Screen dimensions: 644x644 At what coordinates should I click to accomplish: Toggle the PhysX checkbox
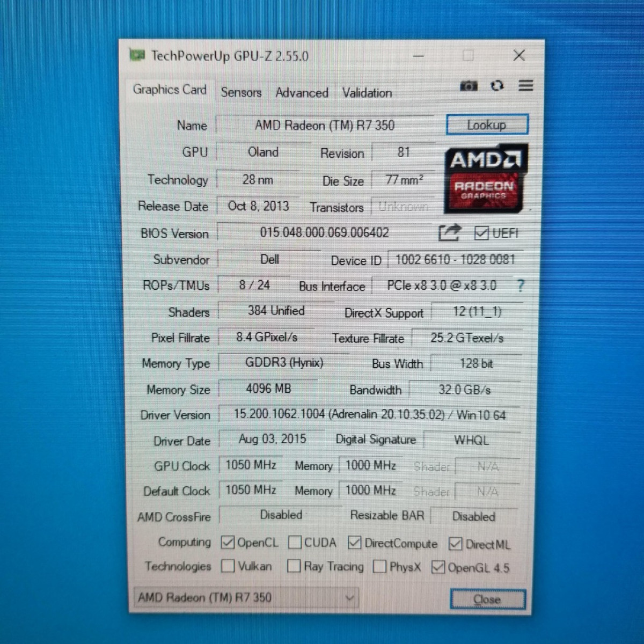tap(379, 567)
